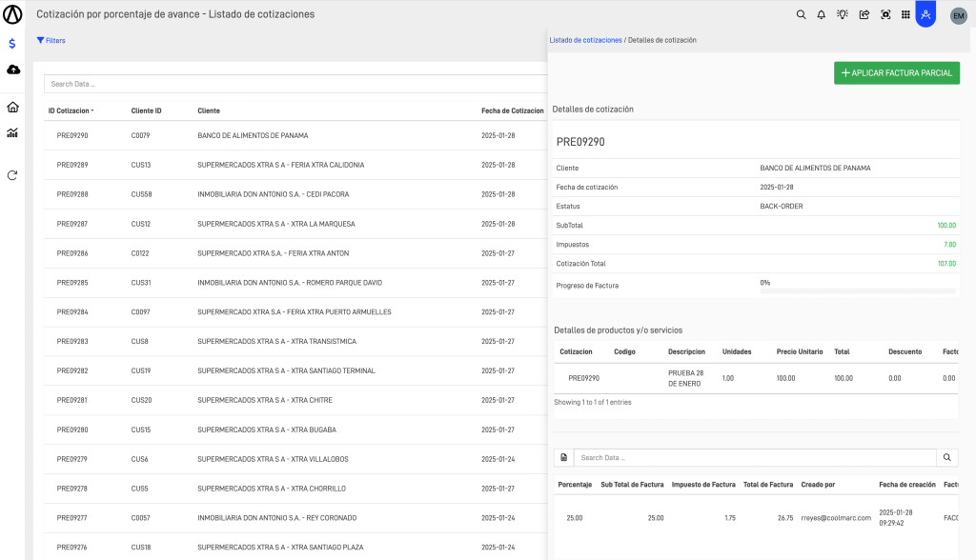
Task: Click PRUEBA 28 DE ENERO description cell
Action: pyautogui.click(x=686, y=378)
